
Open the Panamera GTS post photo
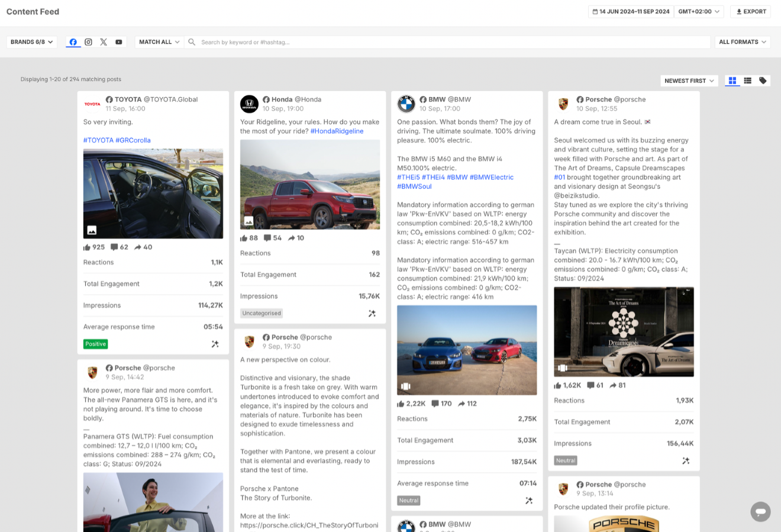pyautogui.click(x=153, y=502)
